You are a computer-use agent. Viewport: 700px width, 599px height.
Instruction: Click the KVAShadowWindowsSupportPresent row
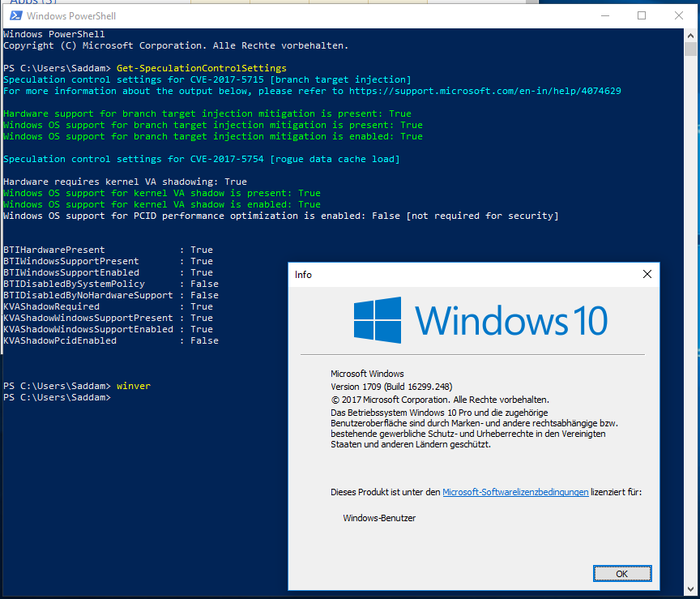pyautogui.click(x=108, y=318)
